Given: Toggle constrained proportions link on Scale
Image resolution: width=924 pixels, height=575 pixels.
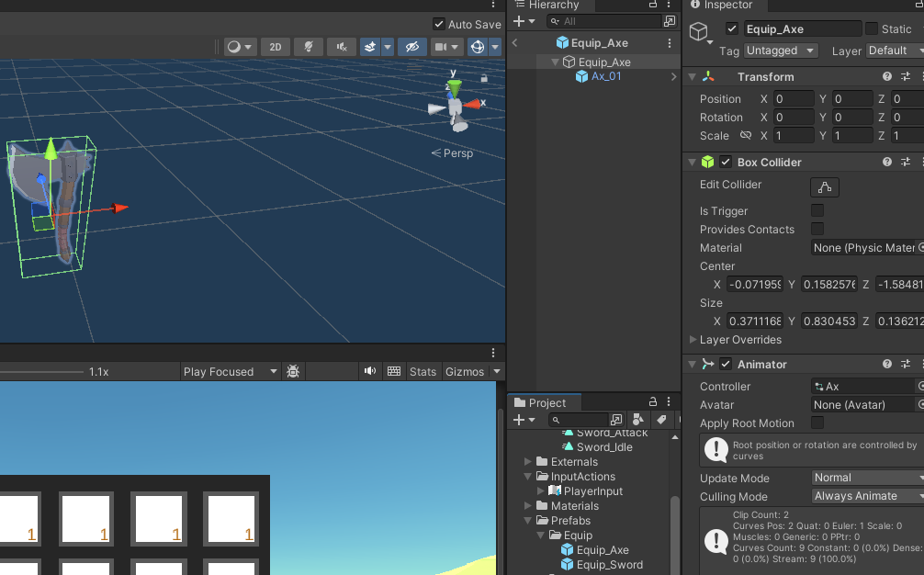Looking at the screenshot, I should pos(746,136).
